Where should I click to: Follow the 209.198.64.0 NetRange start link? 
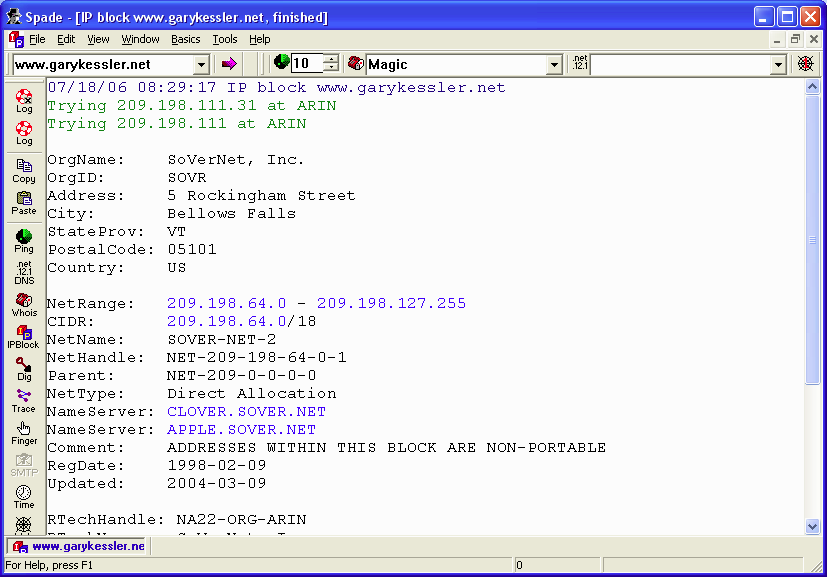227,303
